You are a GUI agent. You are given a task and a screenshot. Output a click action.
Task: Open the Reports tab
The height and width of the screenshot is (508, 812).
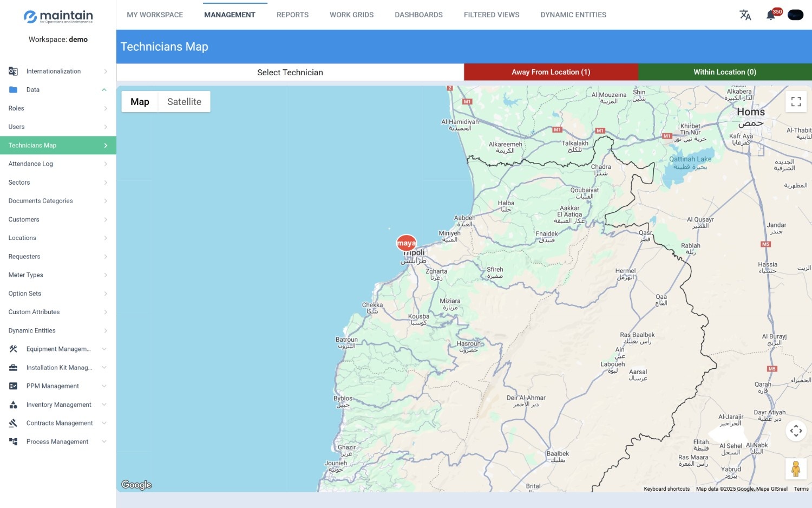click(x=292, y=15)
